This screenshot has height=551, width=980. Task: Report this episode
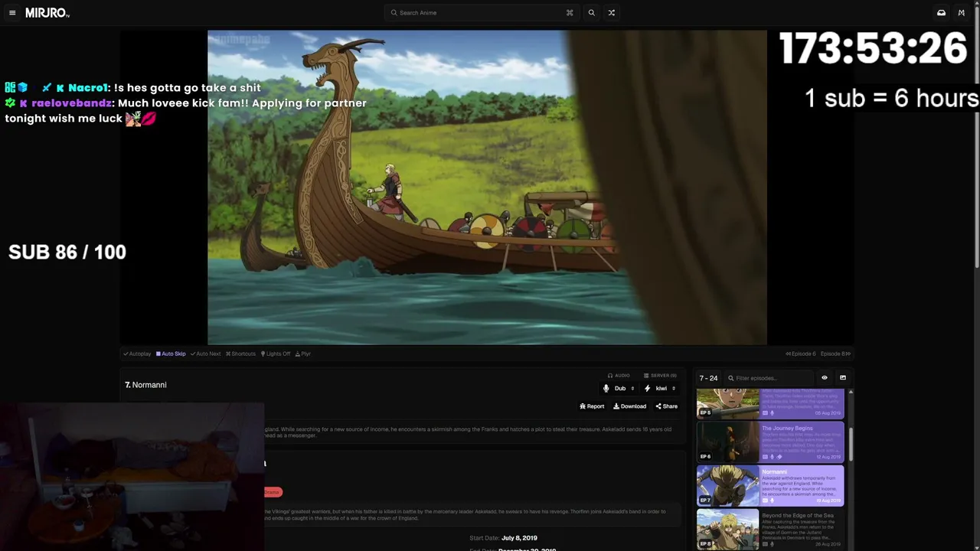[592, 406]
